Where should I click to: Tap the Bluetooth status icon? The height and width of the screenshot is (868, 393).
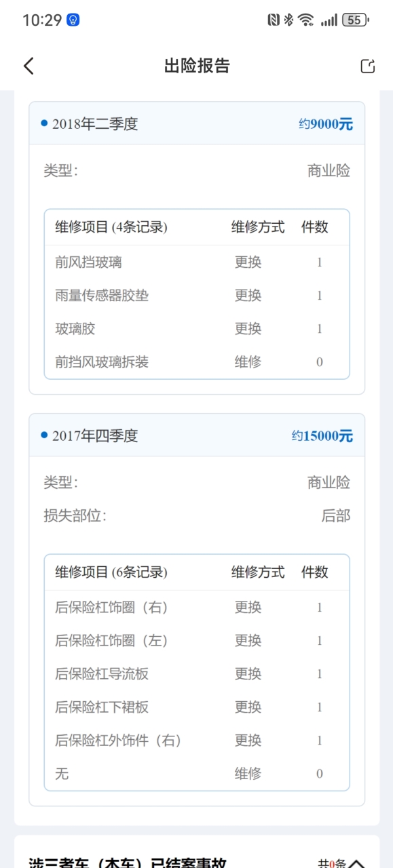288,20
